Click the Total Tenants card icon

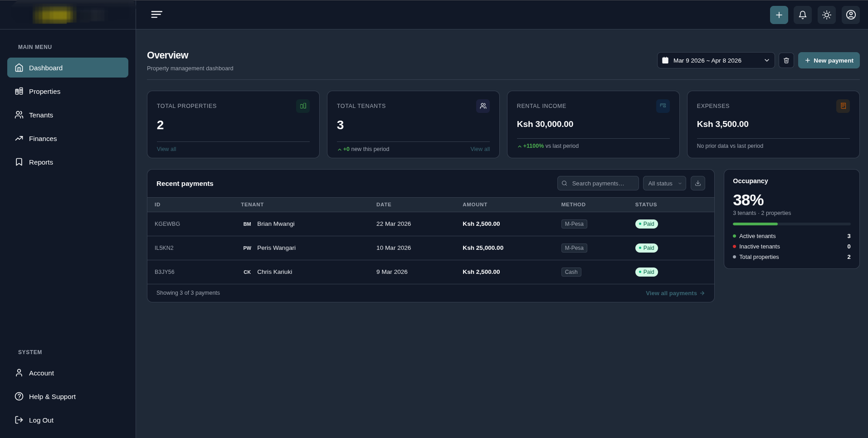[x=483, y=106]
